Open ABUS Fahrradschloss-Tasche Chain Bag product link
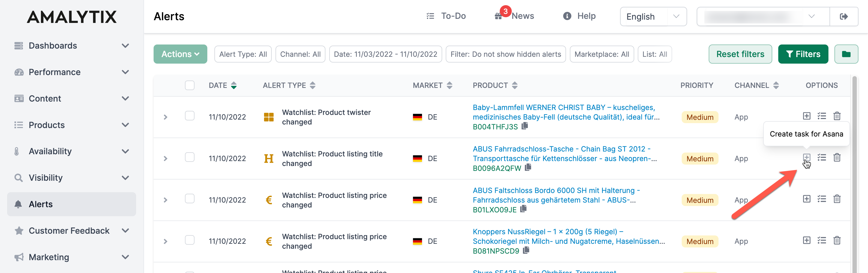Screen dimensions: 868x273 point(564,154)
